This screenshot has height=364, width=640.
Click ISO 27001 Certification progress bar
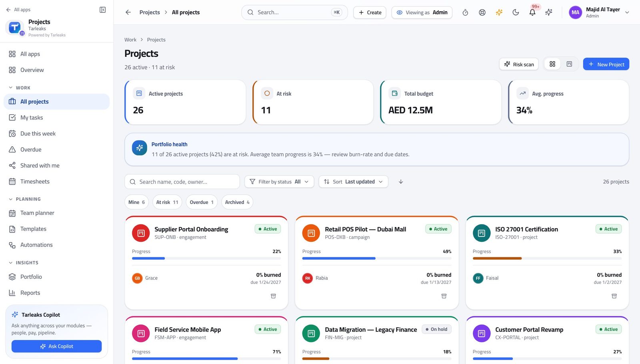pyautogui.click(x=547, y=259)
